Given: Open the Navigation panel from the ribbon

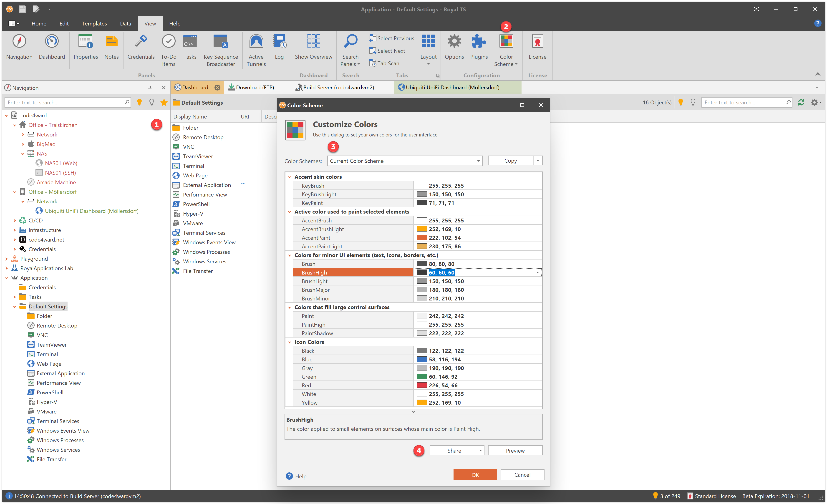Looking at the screenshot, I should click(x=19, y=47).
